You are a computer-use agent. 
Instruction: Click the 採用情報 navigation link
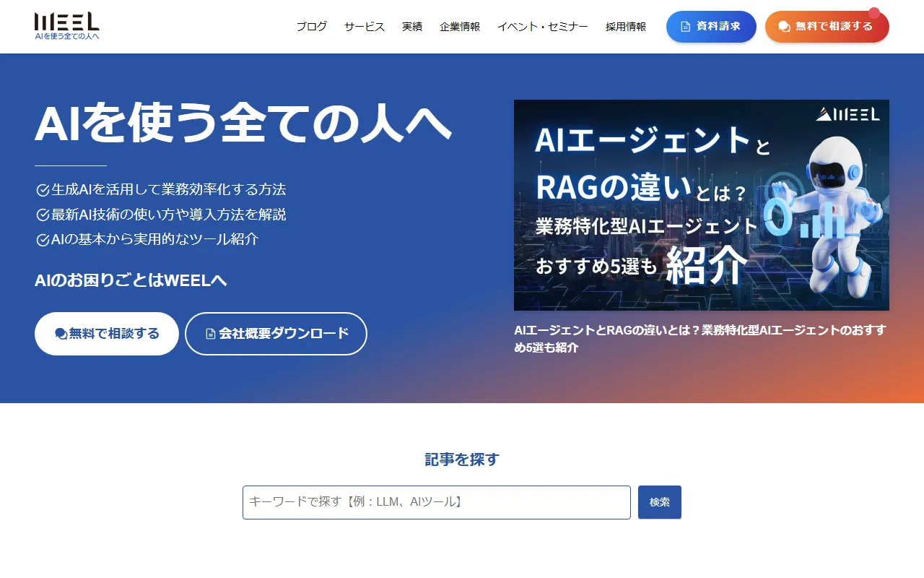click(625, 26)
